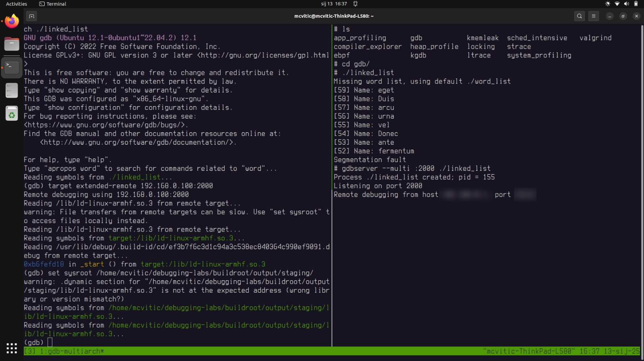Open the Trash from the dock
This screenshot has height=361, width=644.
[12, 114]
